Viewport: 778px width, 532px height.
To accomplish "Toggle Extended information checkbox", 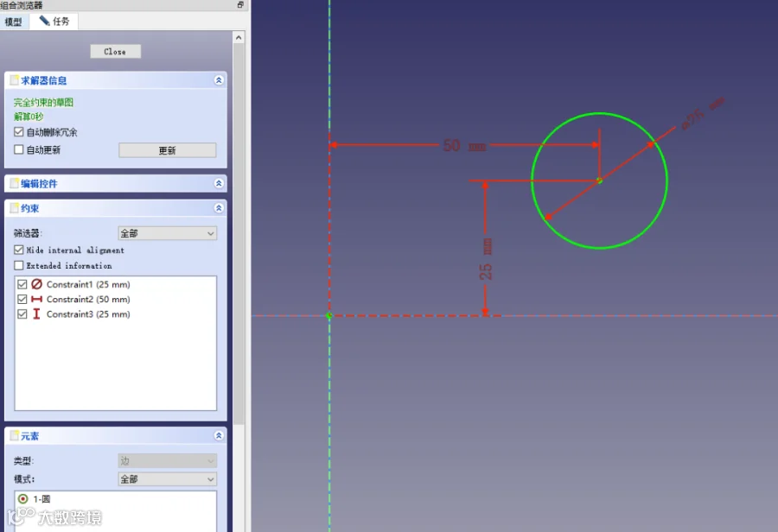I will [19, 265].
